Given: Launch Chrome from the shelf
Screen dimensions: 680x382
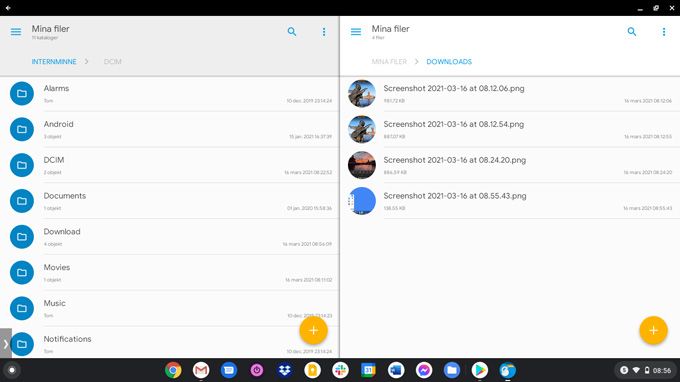Looking at the screenshot, I should [173, 370].
